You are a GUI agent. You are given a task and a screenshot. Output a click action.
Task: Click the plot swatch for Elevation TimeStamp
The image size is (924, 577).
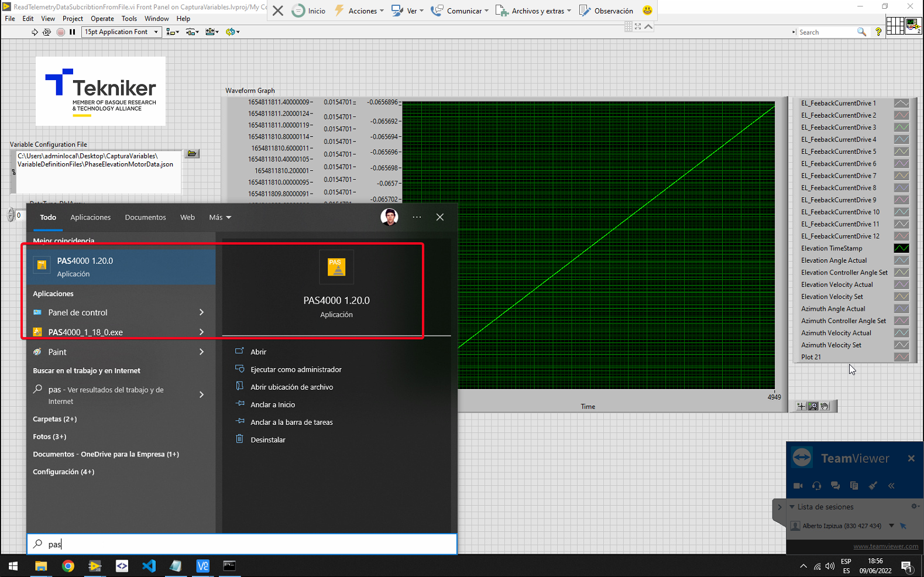pyautogui.click(x=902, y=248)
